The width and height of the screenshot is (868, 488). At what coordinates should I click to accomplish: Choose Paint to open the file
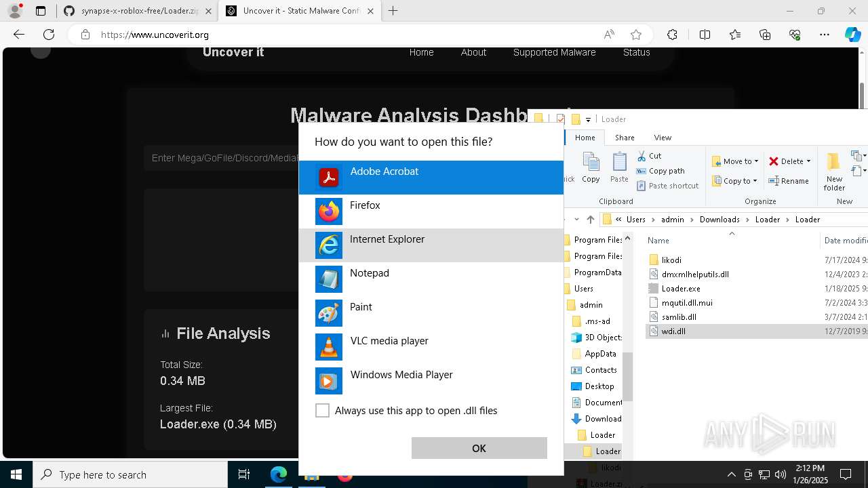tap(431, 313)
